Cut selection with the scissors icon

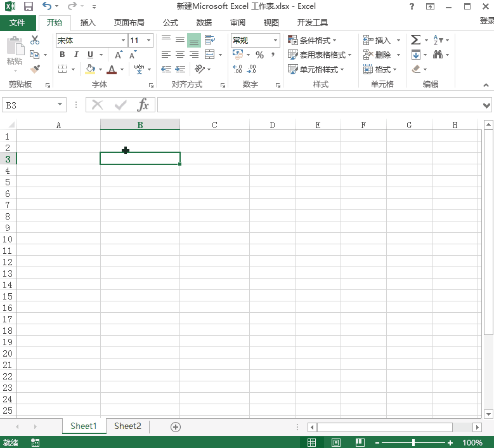click(35, 40)
